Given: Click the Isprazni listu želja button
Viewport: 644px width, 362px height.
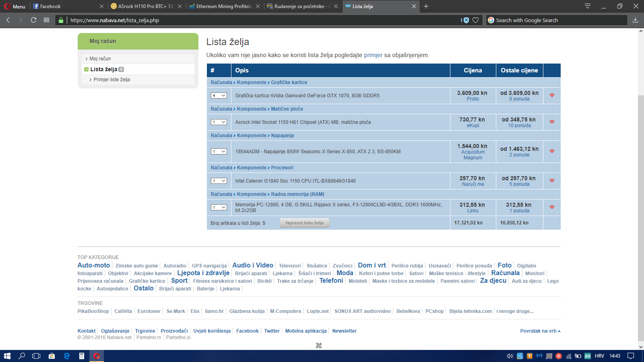Looking at the screenshot, I should pos(304,223).
